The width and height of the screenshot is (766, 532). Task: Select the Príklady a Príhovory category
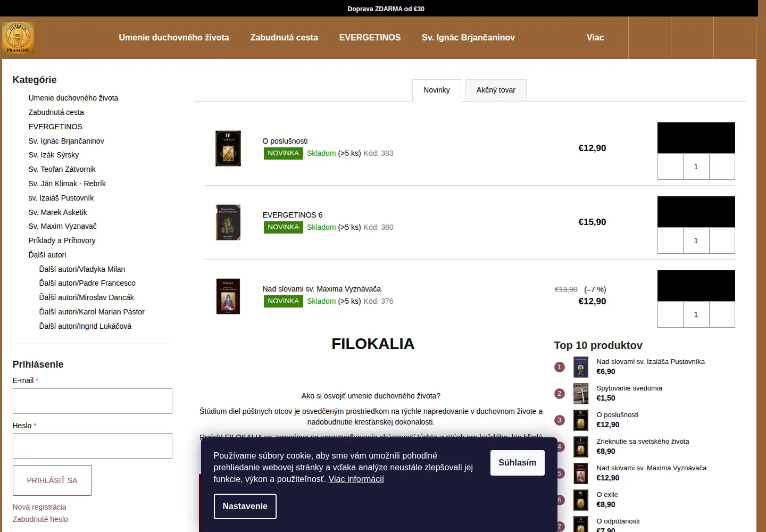pyautogui.click(x=62, y=240)
